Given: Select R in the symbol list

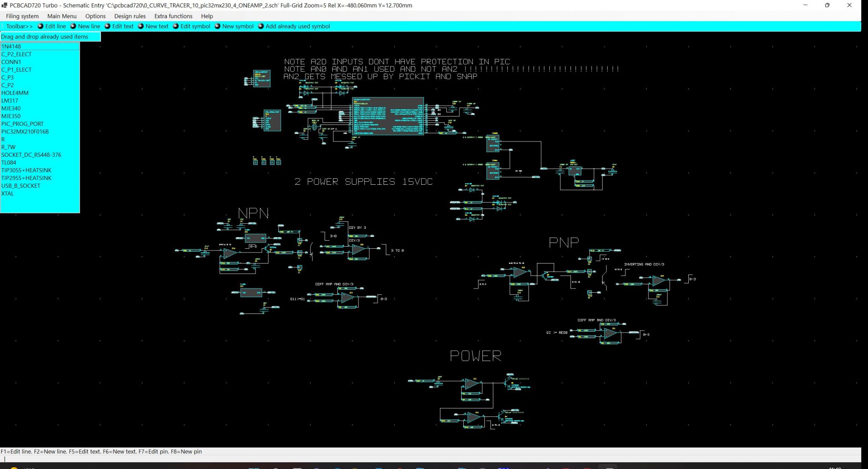Looking at the screenshot, I should [x=40, y=139].
